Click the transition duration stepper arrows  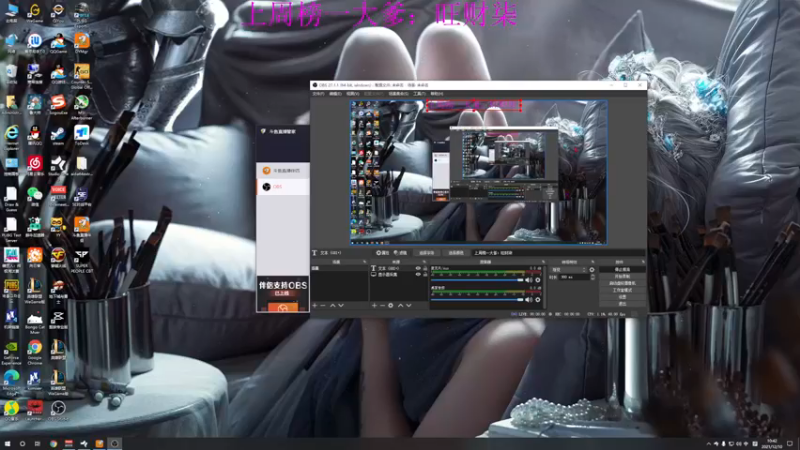coord(593,277)
